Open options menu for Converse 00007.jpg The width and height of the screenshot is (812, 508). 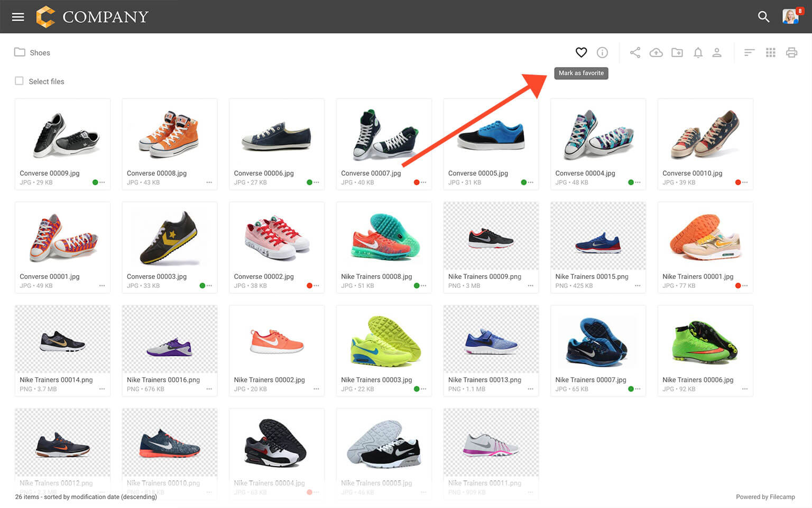[x=423, y=183]
